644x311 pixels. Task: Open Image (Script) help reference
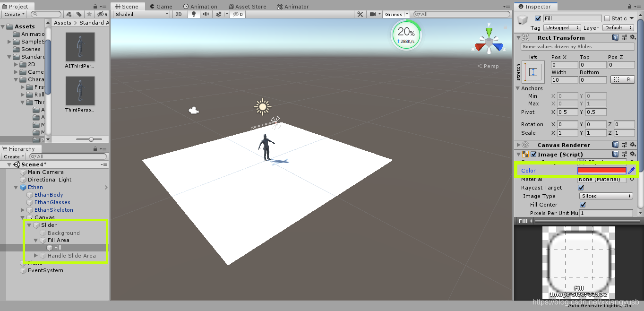click(x=615, y=155)
